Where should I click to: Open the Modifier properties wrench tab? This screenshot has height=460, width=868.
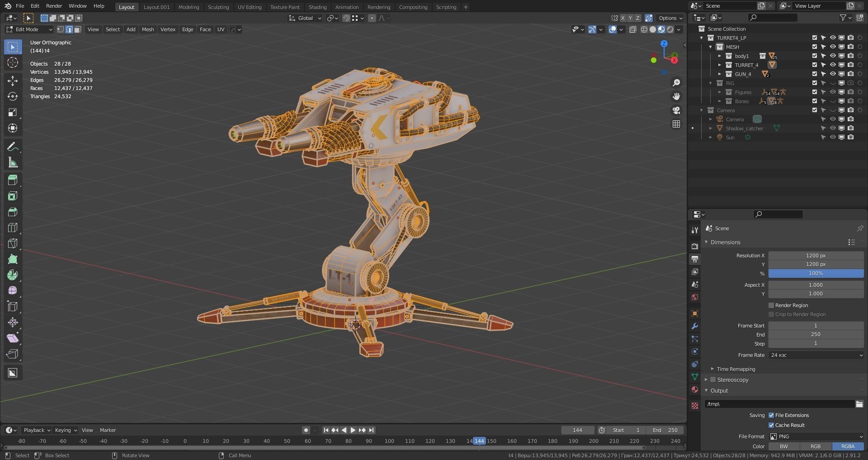click(695, 326)
